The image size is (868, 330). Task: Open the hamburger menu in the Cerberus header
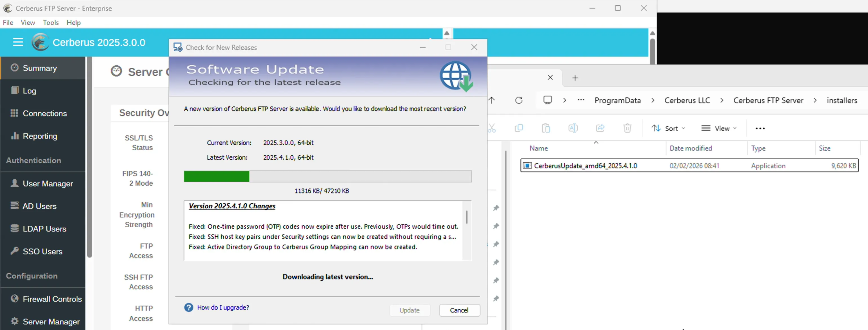(x=18, y=42)
